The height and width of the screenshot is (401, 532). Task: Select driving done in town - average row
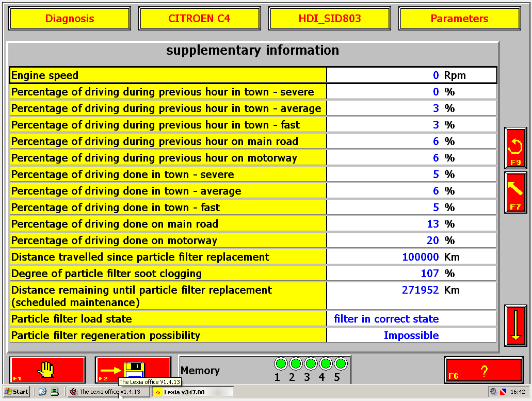pos(253,190)
